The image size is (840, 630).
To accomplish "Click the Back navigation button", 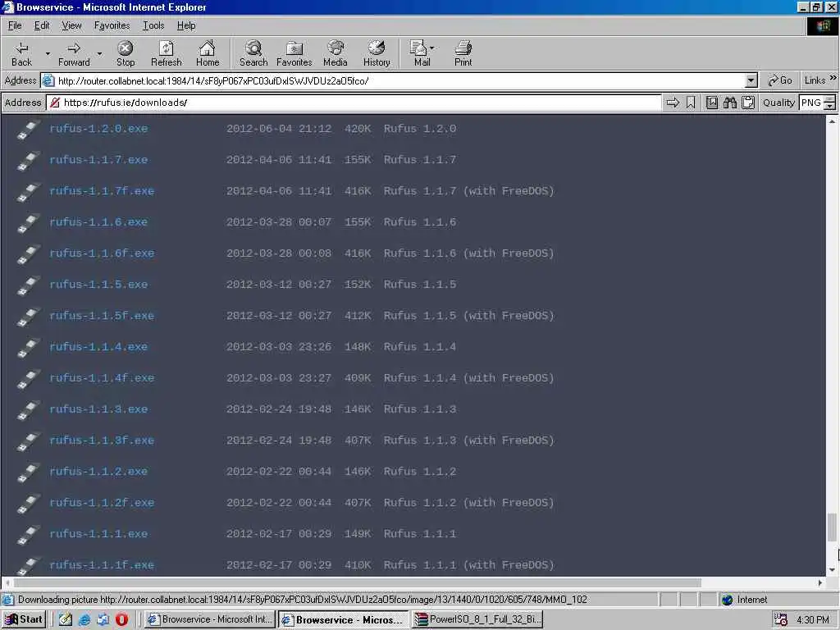I will click(21, 54).
